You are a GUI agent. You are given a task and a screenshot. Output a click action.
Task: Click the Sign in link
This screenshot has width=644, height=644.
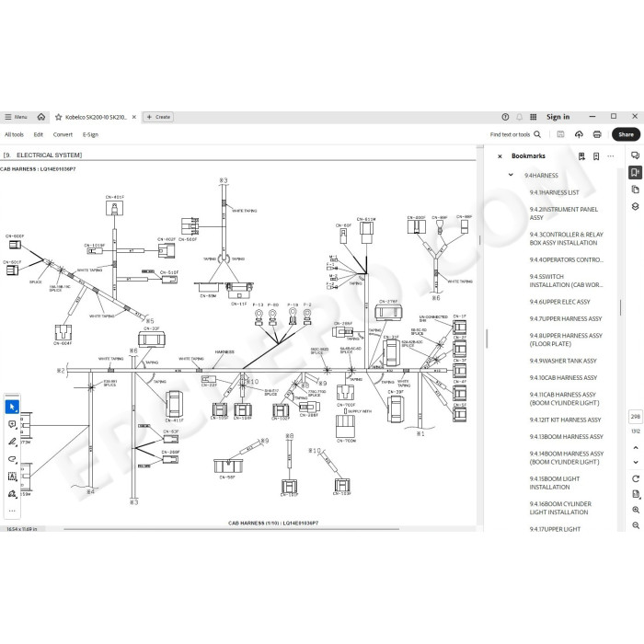pyautogui.click(x=558, y=117)
